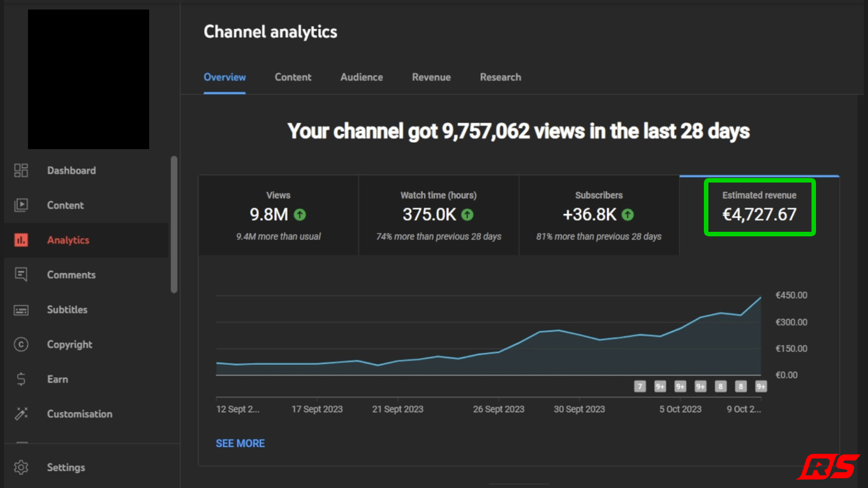
Task: Click the channel profile thumbnail
Action: pyautogui.click(x=89, y=79)
